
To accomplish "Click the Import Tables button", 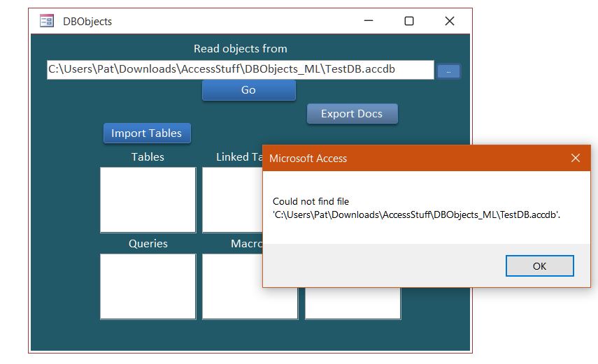I will pyautogui.click(x=147, y=133).
